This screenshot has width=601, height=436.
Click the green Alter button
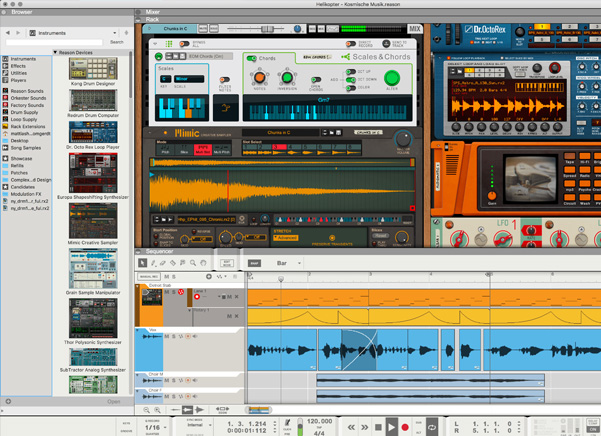pyautogui.click(x=392, y=78)
